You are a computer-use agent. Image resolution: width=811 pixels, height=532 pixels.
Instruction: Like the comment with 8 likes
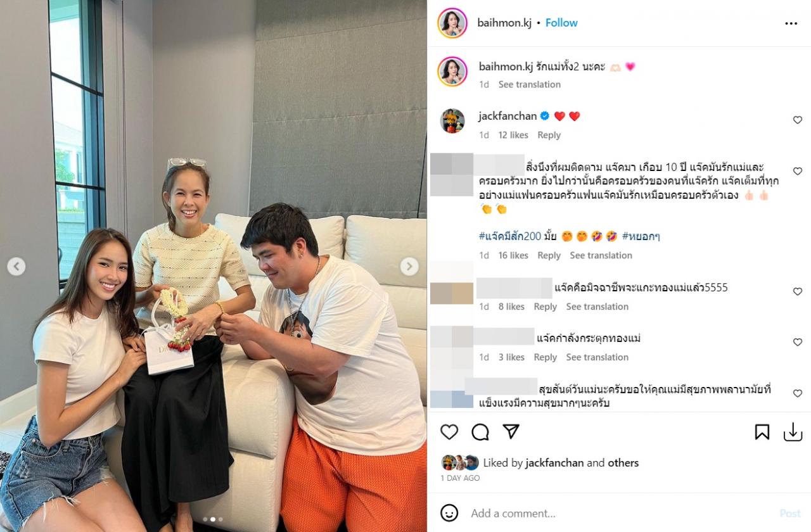(798, 292)
